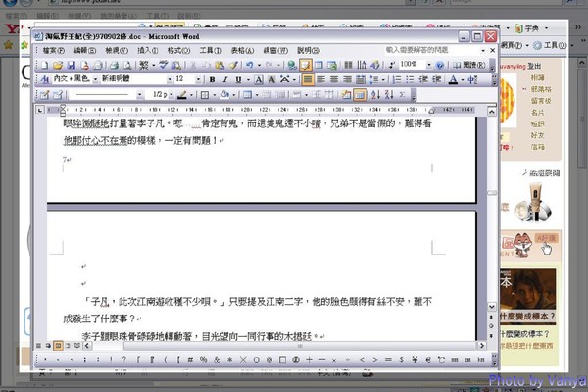This screenshot has height=392, width=588.
Task: Pick the border color pen swatch
Action: click(x=182, y=95)
